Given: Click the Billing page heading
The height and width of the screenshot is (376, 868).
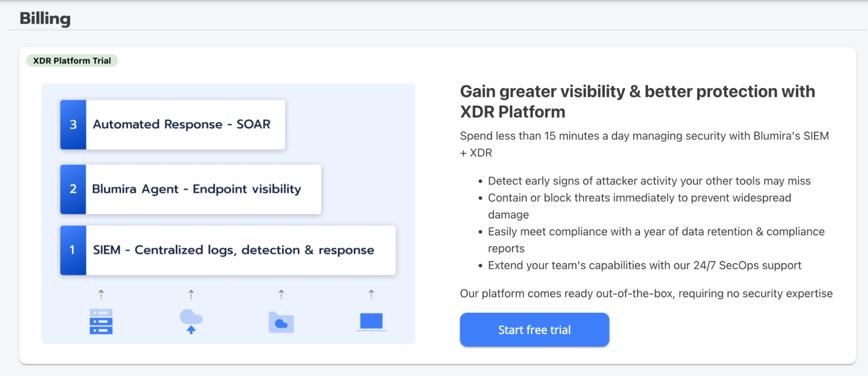Looking at the screenshot, I should click(x=45, y=19).
